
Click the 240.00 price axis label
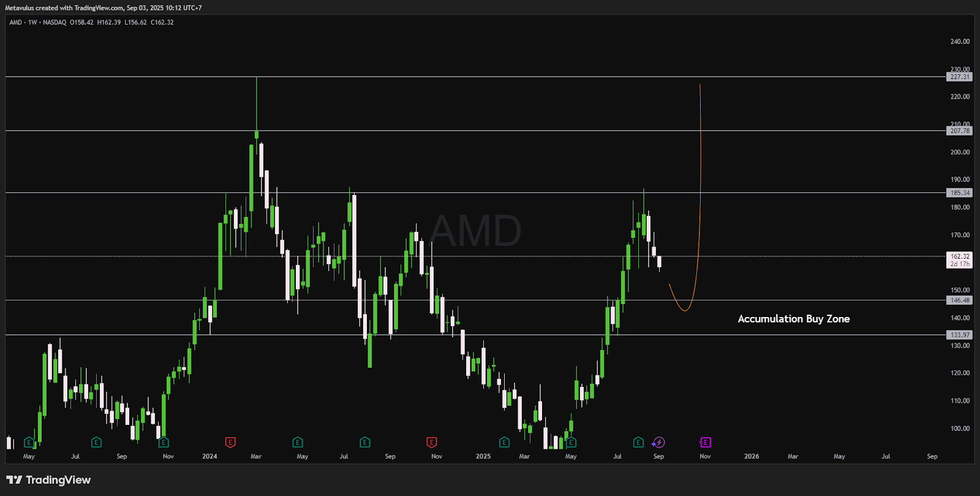(x=960, y=42)
